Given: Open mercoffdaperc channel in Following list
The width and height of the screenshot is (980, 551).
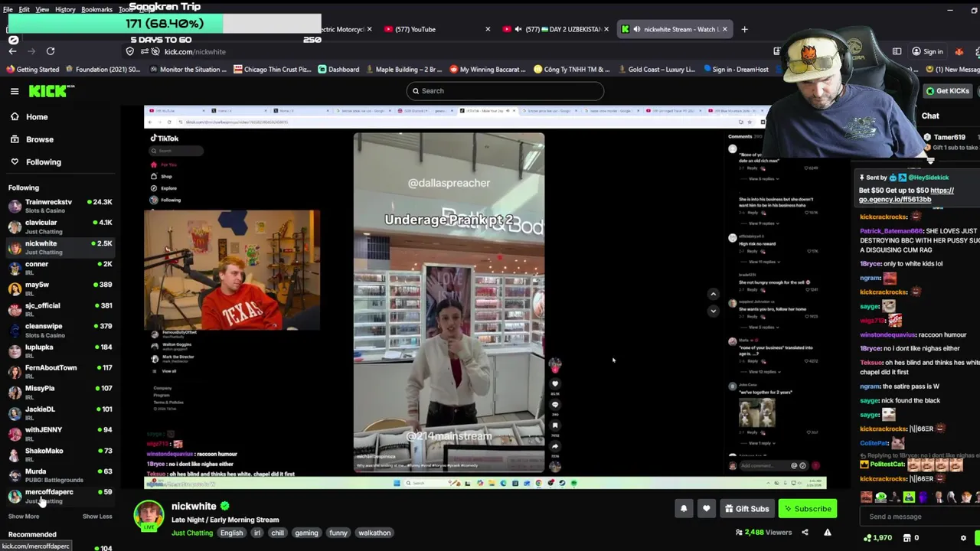Looking at the screenshot, I should click(x=60, y=496).
